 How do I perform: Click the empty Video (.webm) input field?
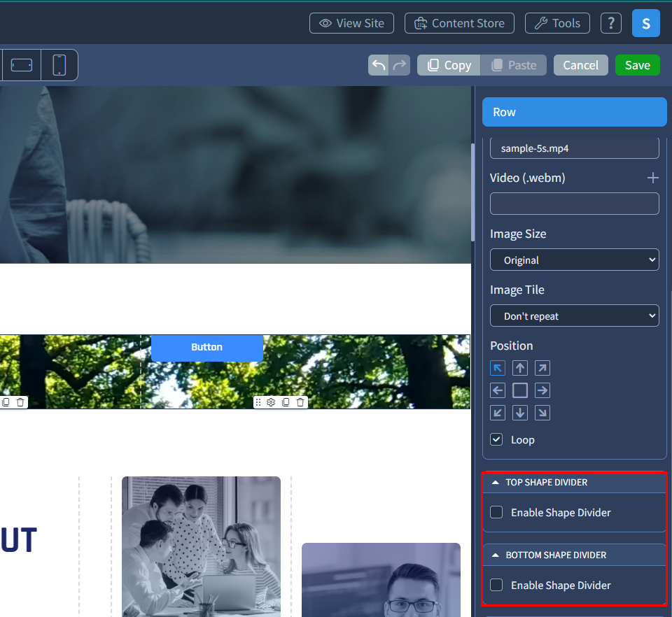tap(574, 204)
